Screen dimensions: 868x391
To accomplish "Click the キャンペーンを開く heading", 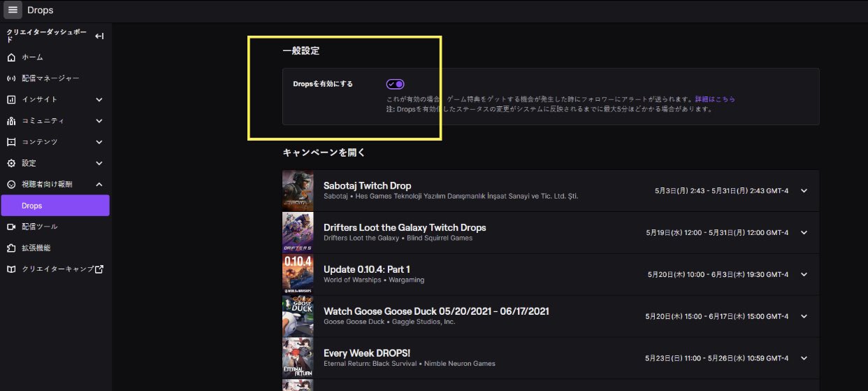I will pos(324,152).
